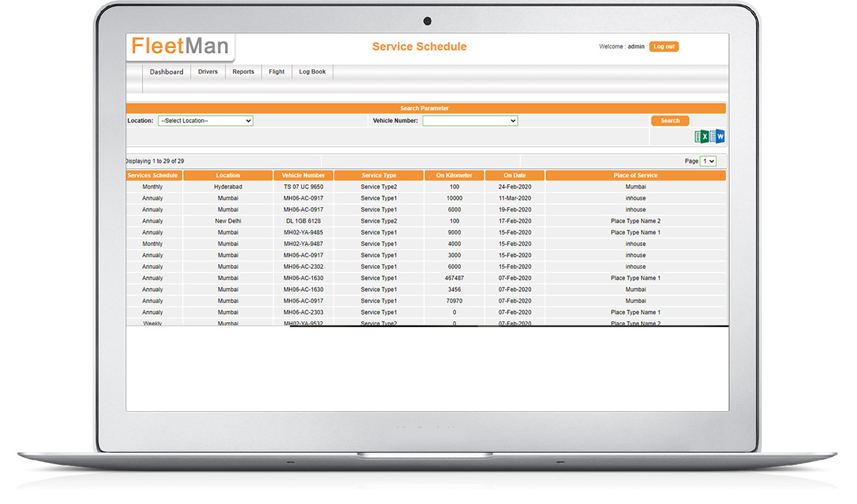Viewport: 857px width, 504px height.
Task: Go to the Dashboard menu
Action: click(167, 72)
